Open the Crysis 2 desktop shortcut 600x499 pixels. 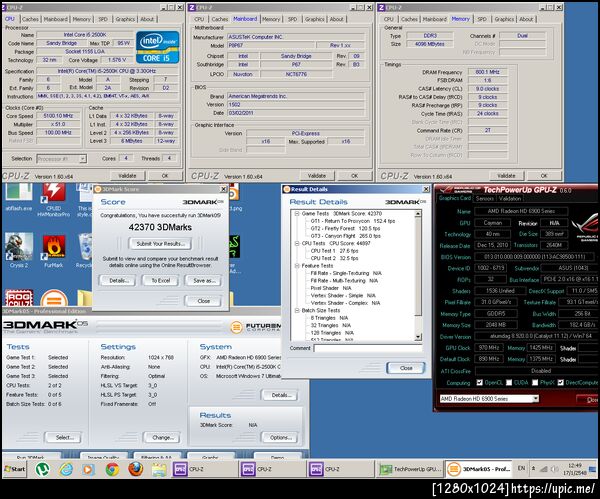click(18, 250)
